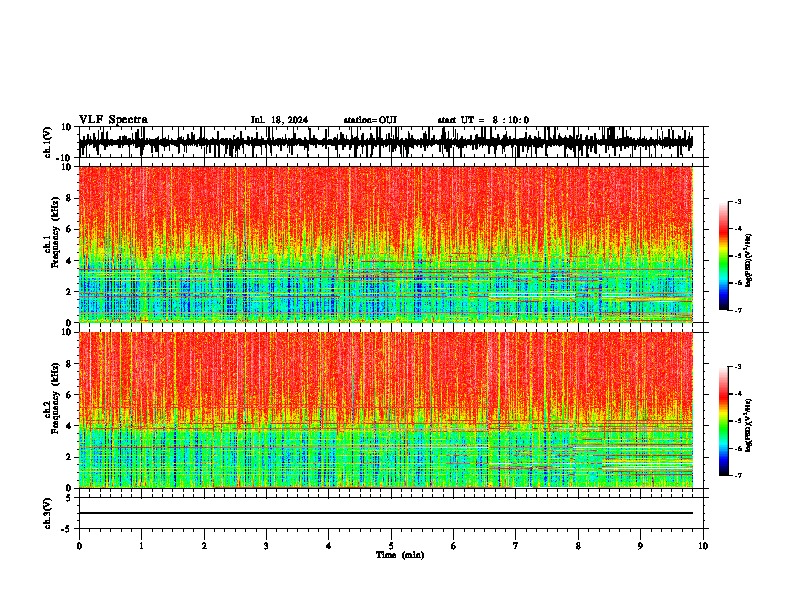
Task: Click time axis tick label "4"
Action: tap(329, 546)
